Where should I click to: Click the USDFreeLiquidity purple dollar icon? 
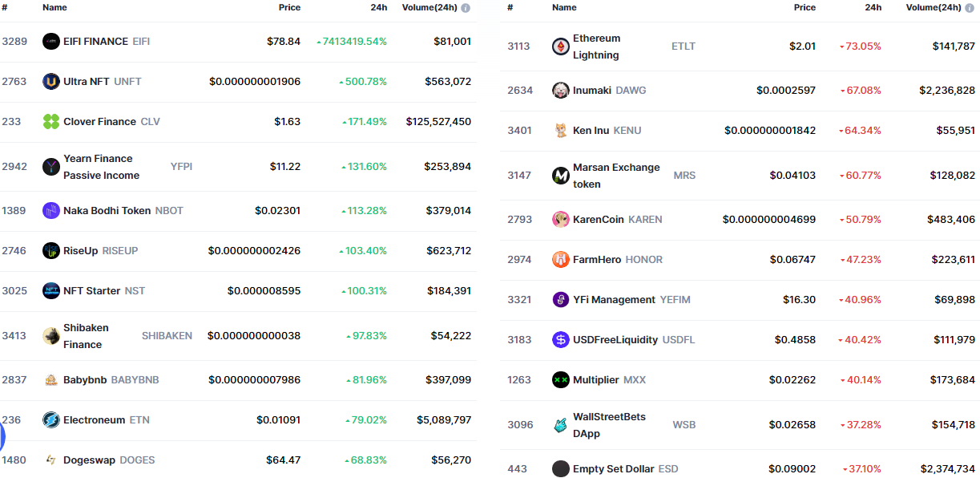pyautogui.click(x=561, y=339)
